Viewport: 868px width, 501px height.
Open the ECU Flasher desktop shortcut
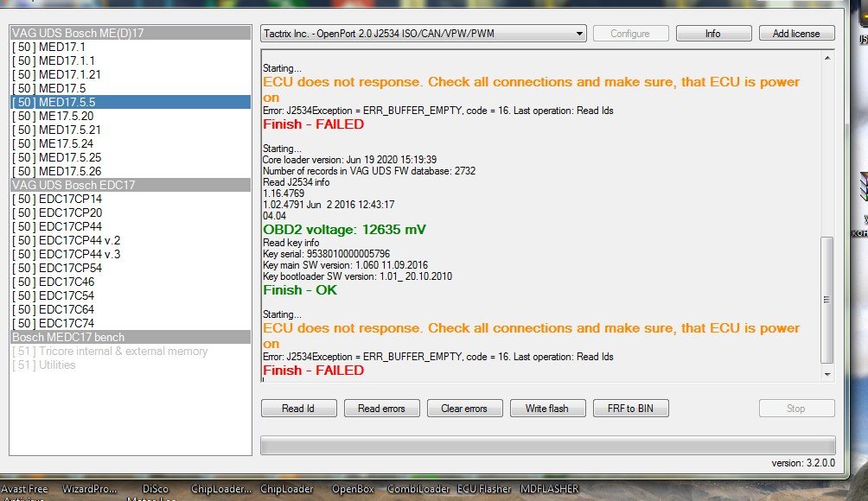pyautogui.click(x=484, y=489)
